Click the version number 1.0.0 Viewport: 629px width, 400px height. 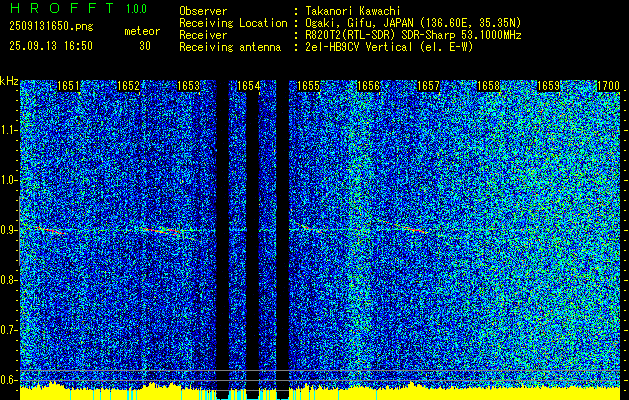(136, 9)
